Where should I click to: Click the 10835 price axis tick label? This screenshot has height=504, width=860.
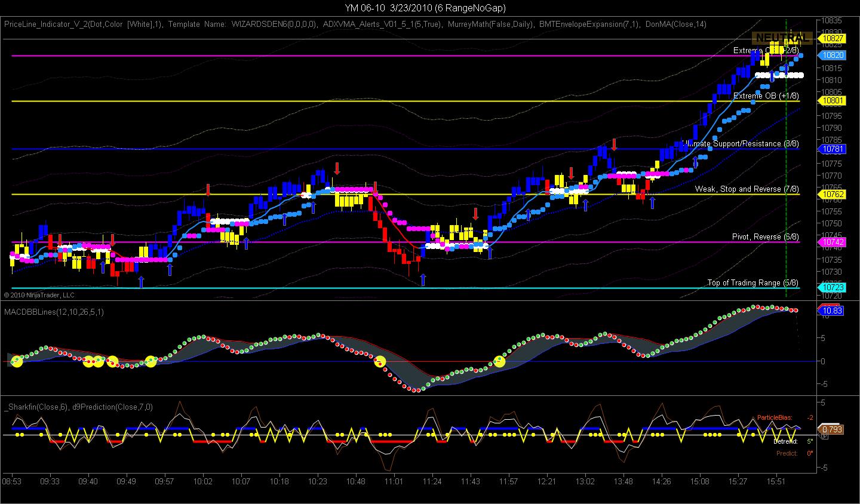[x=833, y=20]
